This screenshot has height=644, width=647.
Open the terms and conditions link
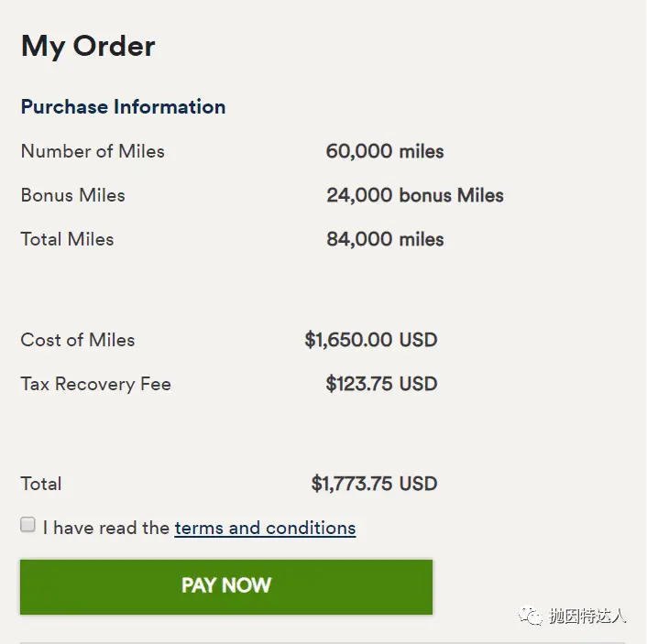265,528
